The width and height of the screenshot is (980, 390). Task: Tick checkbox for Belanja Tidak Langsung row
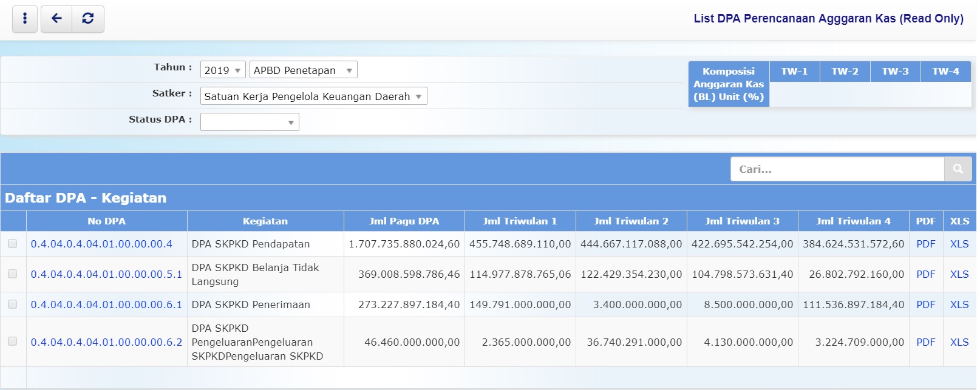coord(13,274)
